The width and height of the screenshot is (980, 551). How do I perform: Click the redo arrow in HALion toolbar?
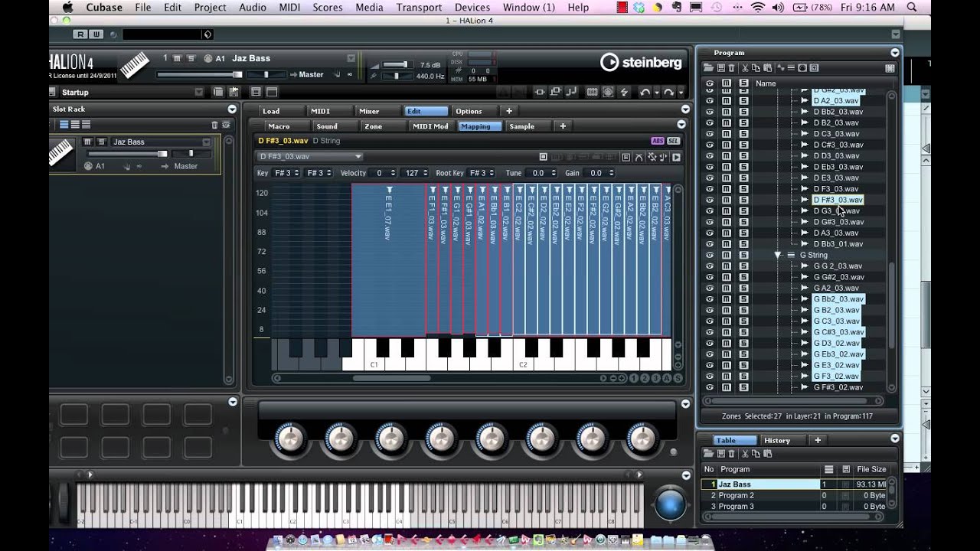[x=670, y=92]
